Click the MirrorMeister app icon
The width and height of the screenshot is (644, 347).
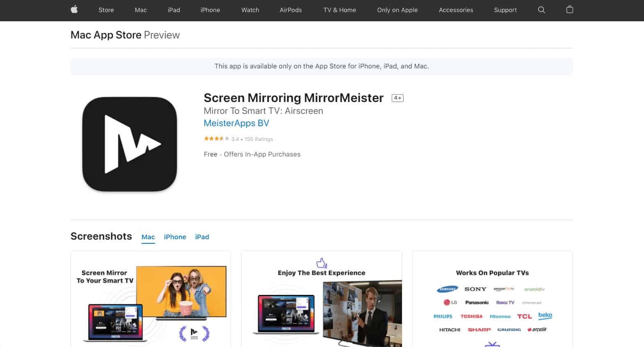click(x=130, y=144)
